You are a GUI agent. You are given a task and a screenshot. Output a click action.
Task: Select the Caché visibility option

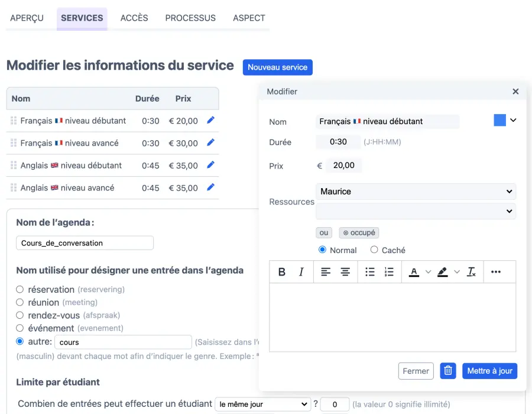tap(374, 250)
